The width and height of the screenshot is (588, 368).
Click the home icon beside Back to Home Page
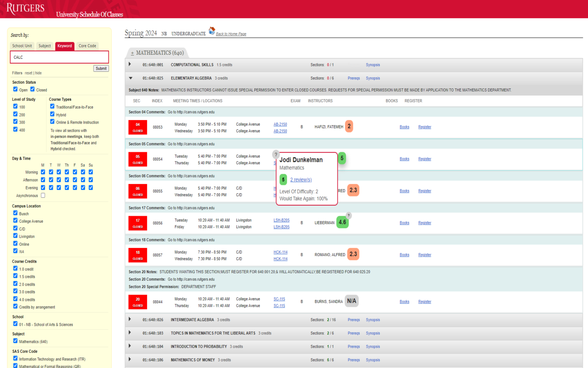point(212,31)
